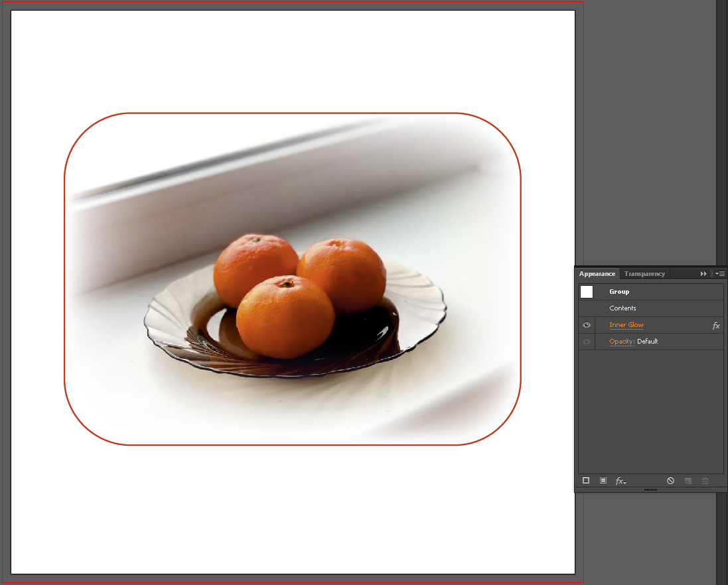Screen dimensions: 728x585
Task: Open the Opacity settings link
Action: pos(622,342)
